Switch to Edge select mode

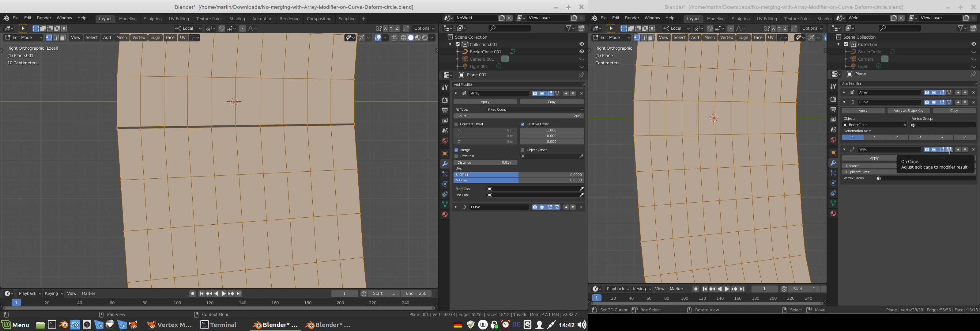pyautogui.click(x=56, y=37)
